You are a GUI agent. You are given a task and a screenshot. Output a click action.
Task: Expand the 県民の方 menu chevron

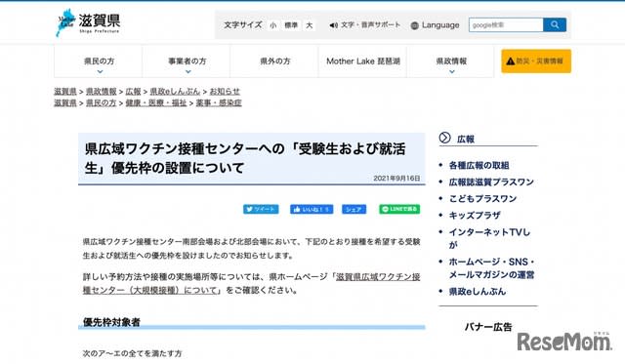point(100,71)
